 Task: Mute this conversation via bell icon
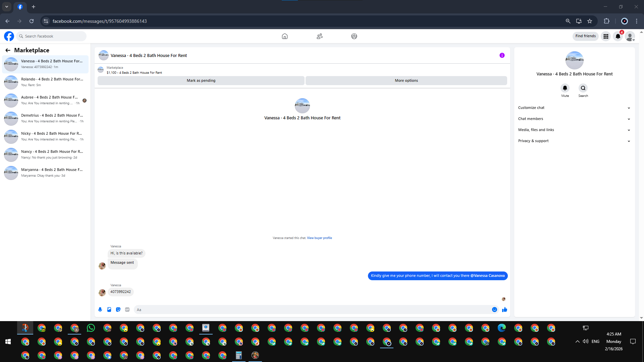click(x=565, y=88)
